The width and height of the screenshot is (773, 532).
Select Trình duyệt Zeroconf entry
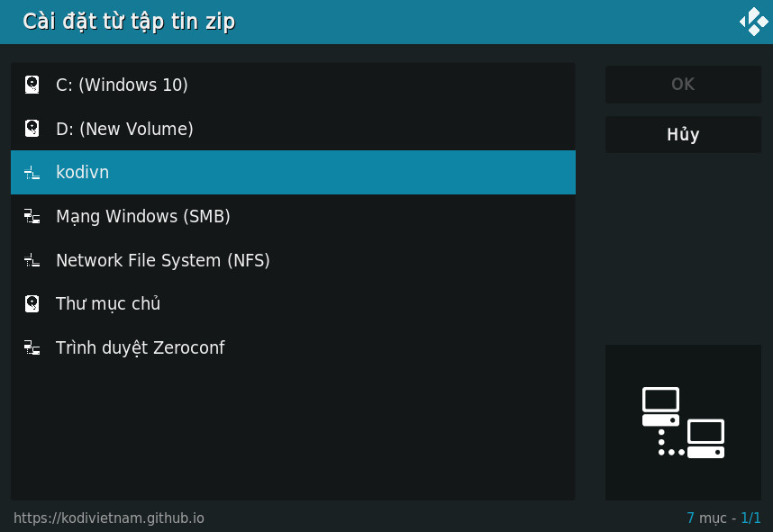pos(140,347)
